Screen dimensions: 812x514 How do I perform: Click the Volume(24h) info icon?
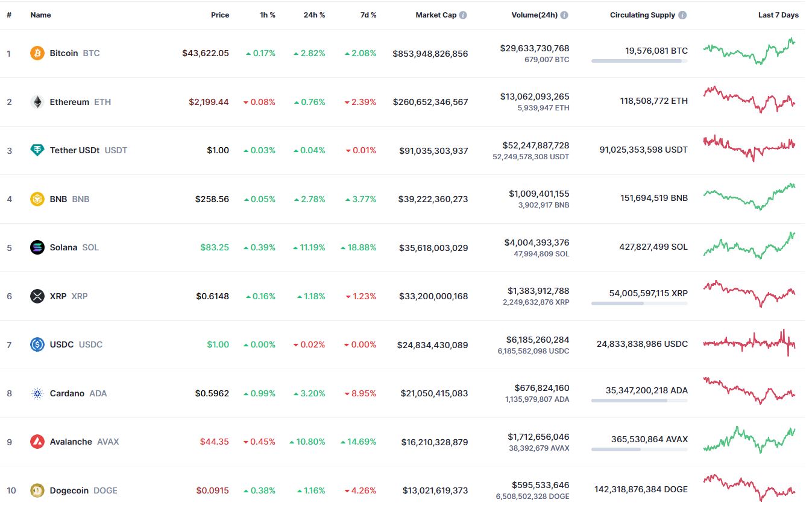(564, 15)
